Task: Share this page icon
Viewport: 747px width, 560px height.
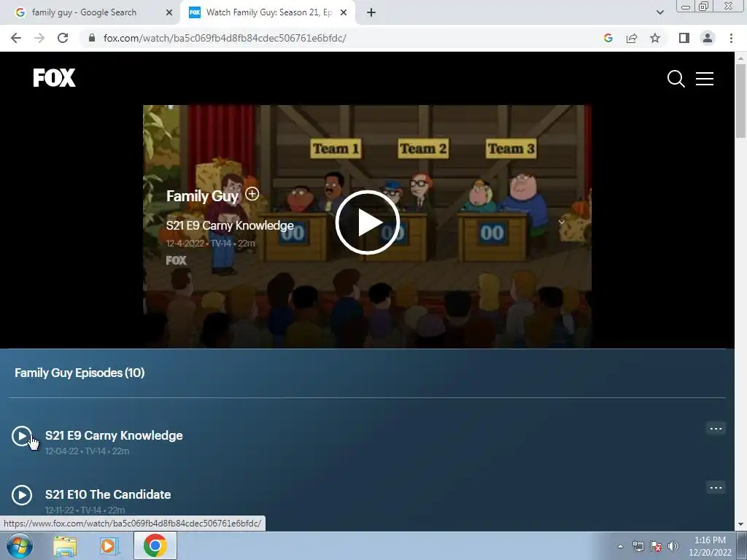Action: (632, 38)
